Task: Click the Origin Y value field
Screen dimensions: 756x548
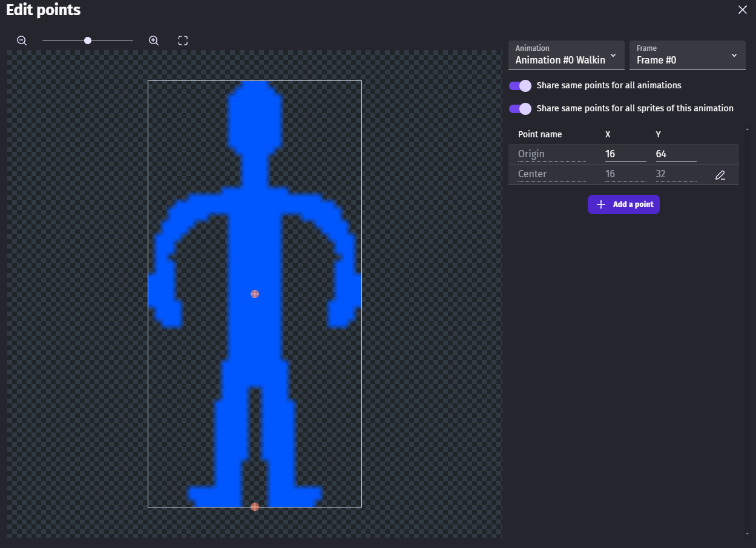Action: (675, 154)
